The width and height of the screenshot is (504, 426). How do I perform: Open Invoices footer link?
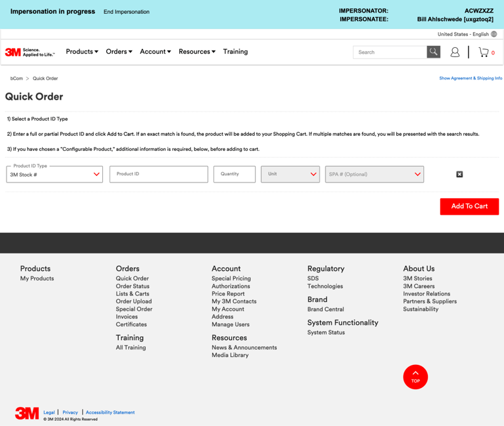coord(127,316)
